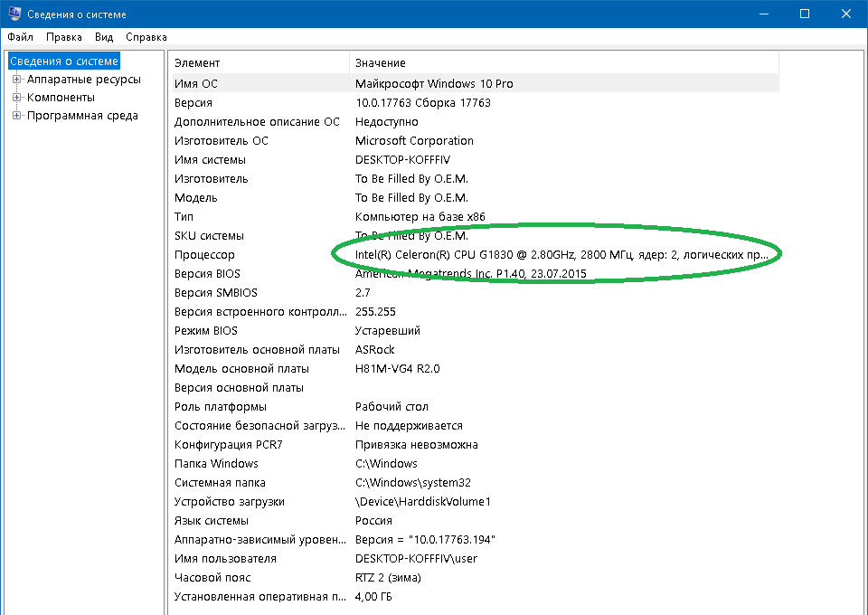Select the Имя пользователя row

click(225, 559)
